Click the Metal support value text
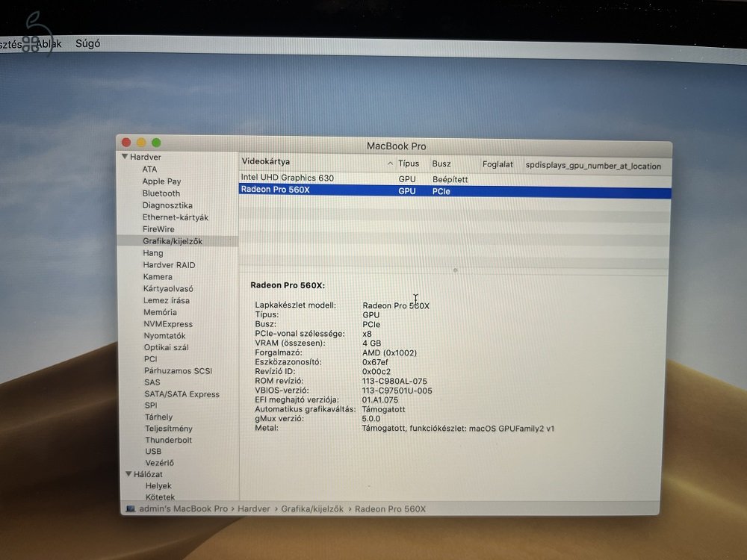The height and width of the screenshot is (560, 747). (458, 428)
